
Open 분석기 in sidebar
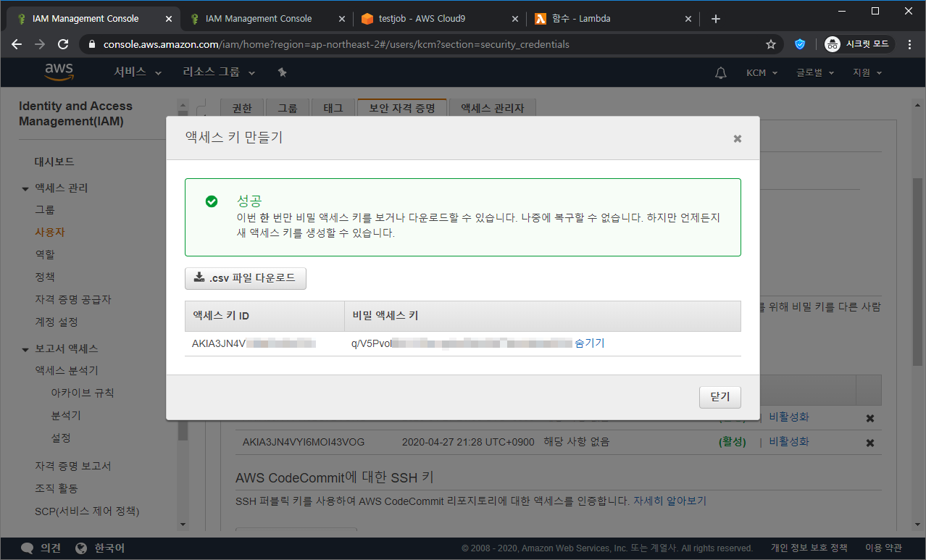click(66, 415)
